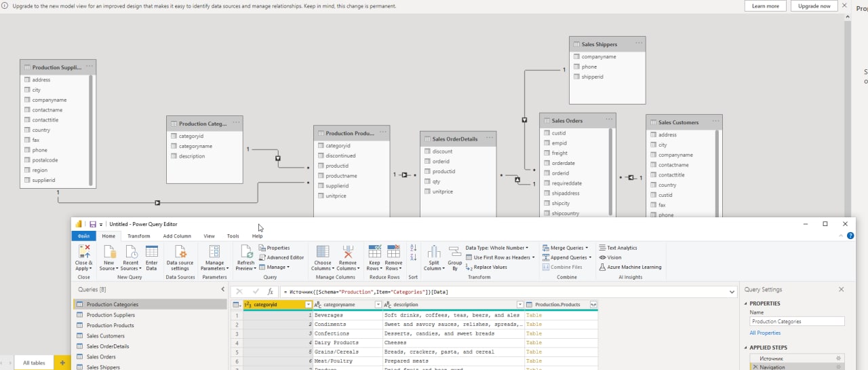The image size is (868, 370).
Task: Open the View ribbon tab
Action: tap(210, 236)
